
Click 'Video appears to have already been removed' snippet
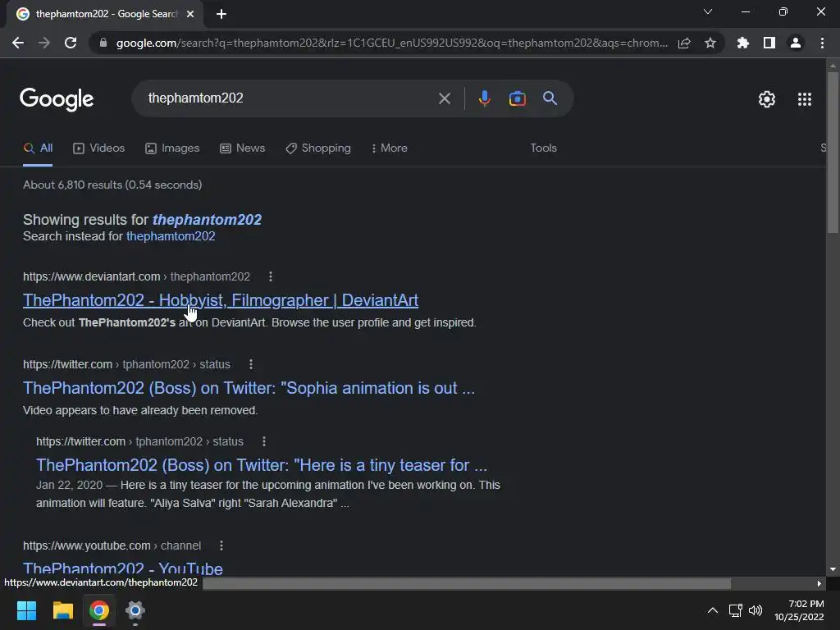click(140, 410)
